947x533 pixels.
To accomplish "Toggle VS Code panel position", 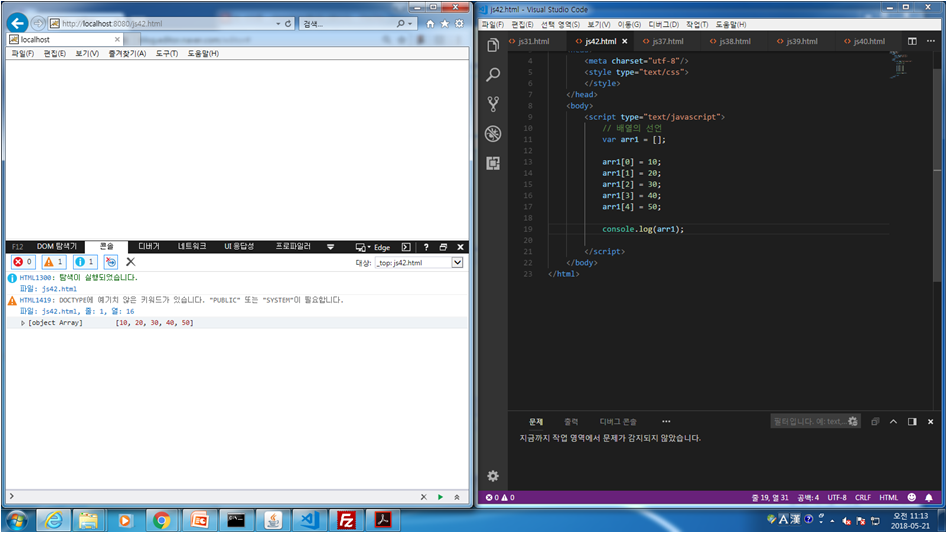I will 912,421.
